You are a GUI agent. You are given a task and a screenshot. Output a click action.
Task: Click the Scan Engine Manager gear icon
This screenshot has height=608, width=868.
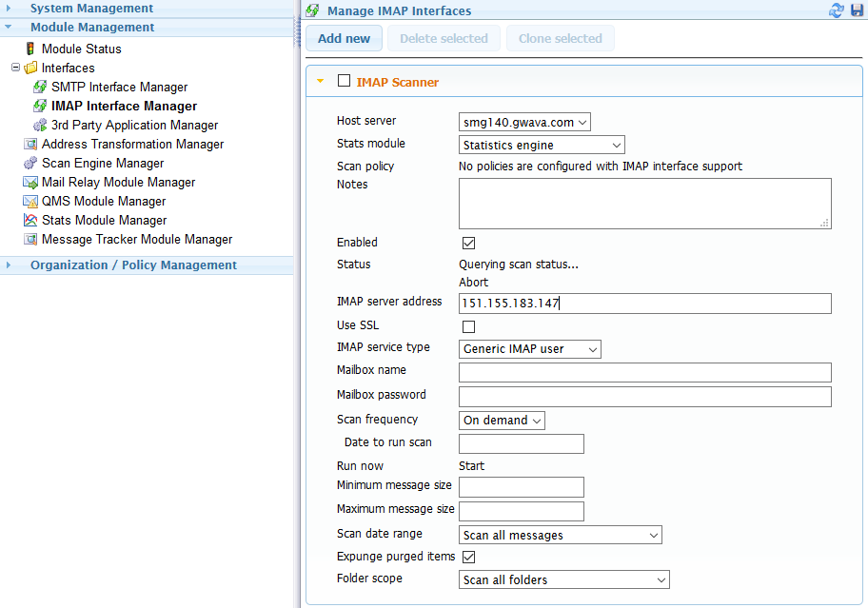[30, 164]
